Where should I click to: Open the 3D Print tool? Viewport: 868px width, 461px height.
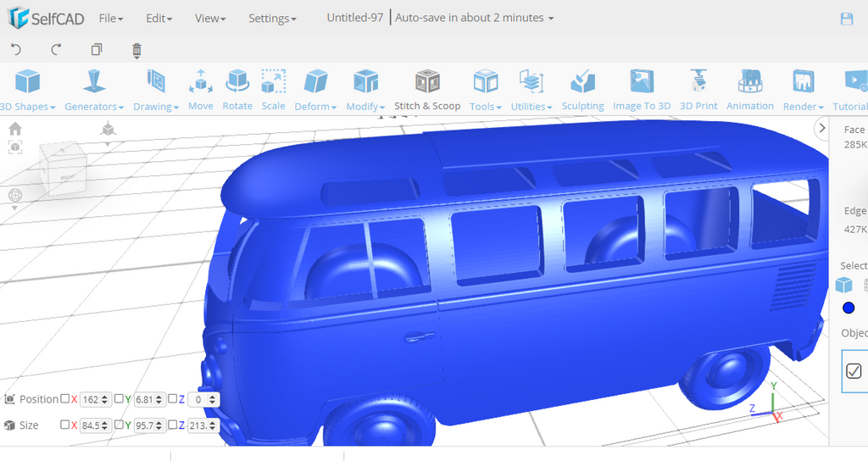coord(698,90)
